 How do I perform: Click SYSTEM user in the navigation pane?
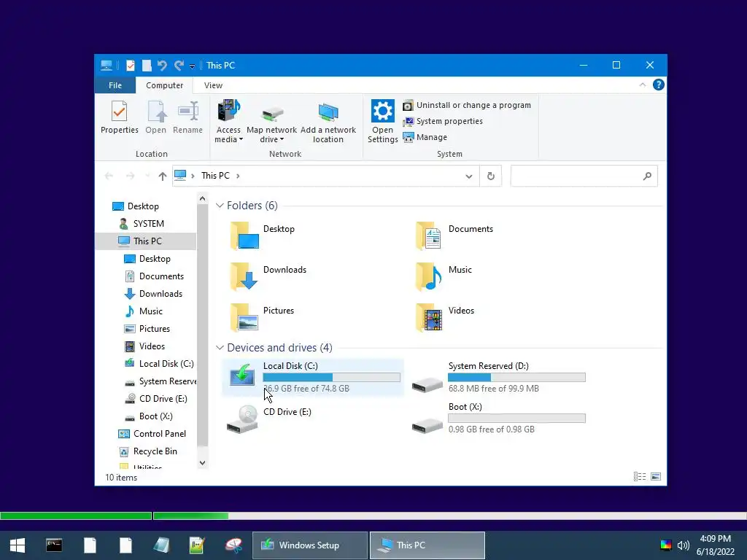[142, 224]
